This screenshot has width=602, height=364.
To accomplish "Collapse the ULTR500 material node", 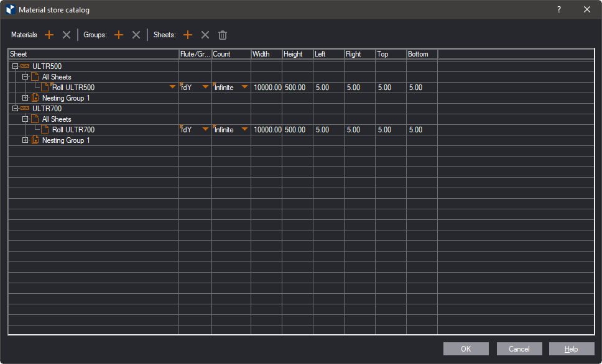I will (15, 66).
